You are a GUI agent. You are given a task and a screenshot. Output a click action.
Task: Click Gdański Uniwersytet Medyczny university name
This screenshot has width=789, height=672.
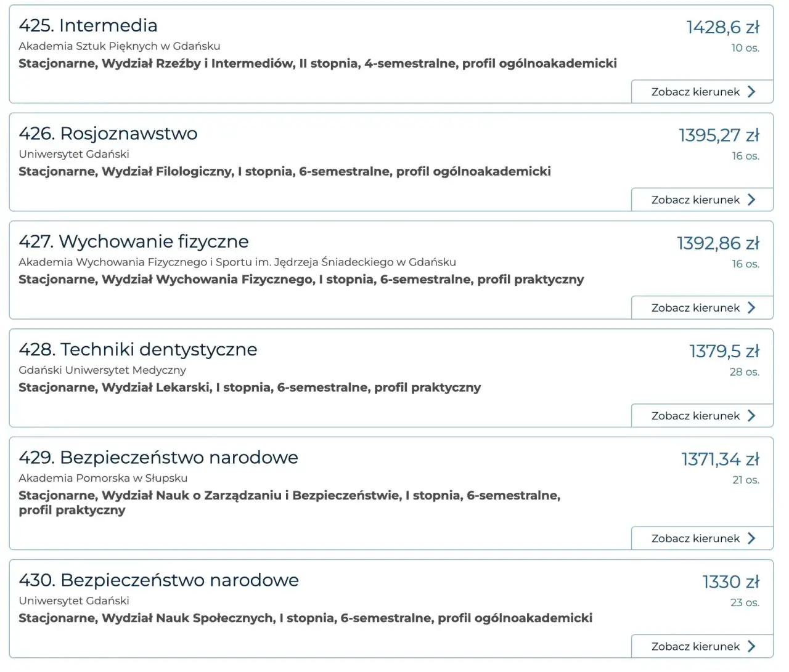tap(102, 370)
